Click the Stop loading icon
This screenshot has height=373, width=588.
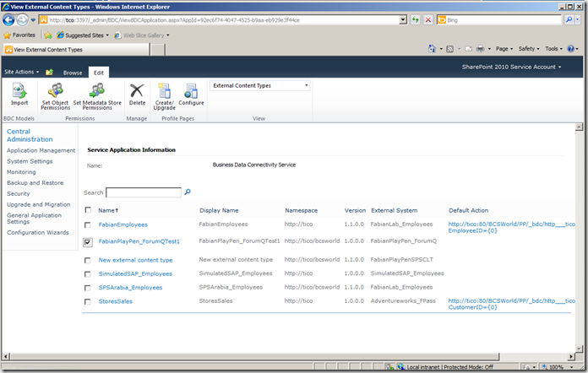click(427, 20)
